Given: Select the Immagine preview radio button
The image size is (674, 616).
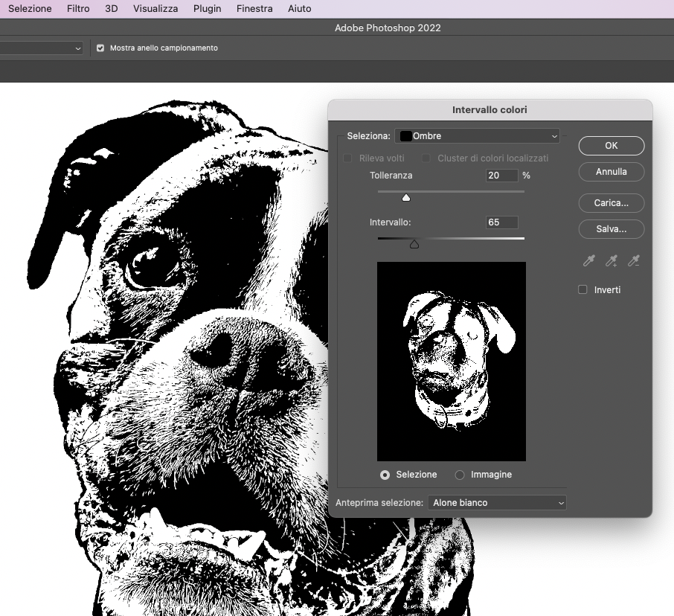Looking at the screenshot, I should 460,475.
